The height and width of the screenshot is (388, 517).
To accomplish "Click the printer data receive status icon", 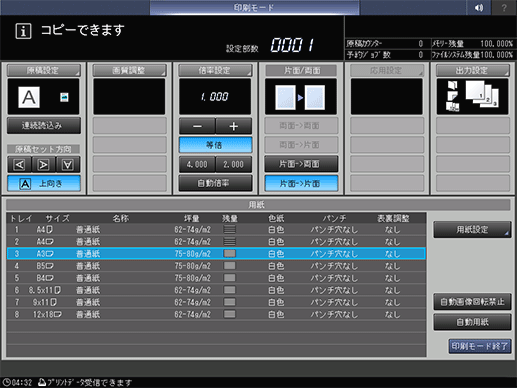I will tap(42, 382).
